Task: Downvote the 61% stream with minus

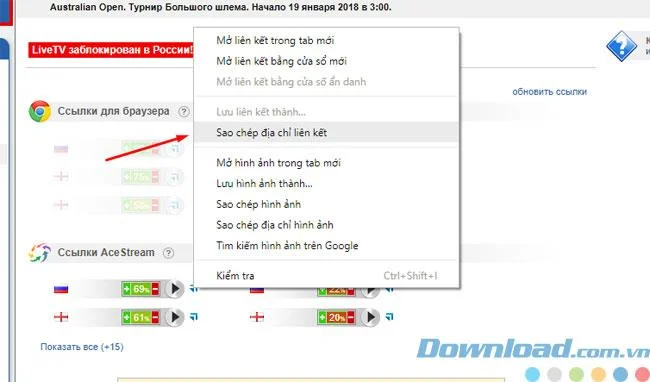Action: [x=155, y=317]
